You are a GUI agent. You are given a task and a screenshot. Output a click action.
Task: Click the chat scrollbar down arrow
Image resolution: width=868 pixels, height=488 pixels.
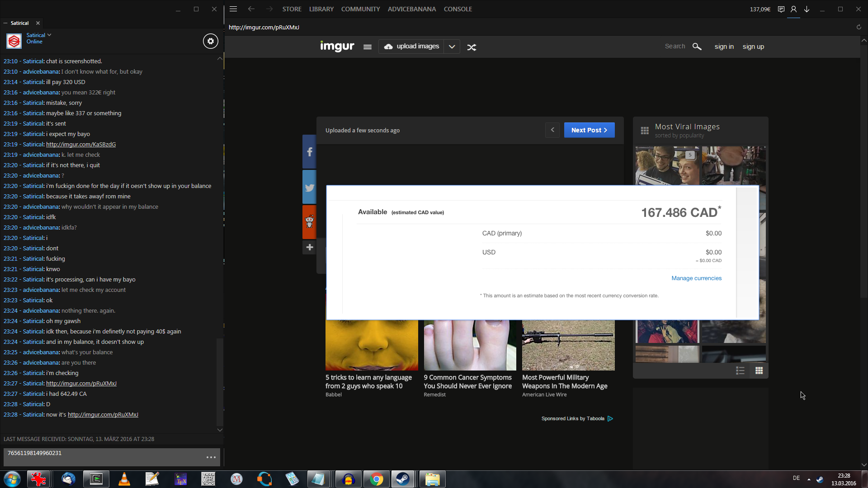coord(220,430)
